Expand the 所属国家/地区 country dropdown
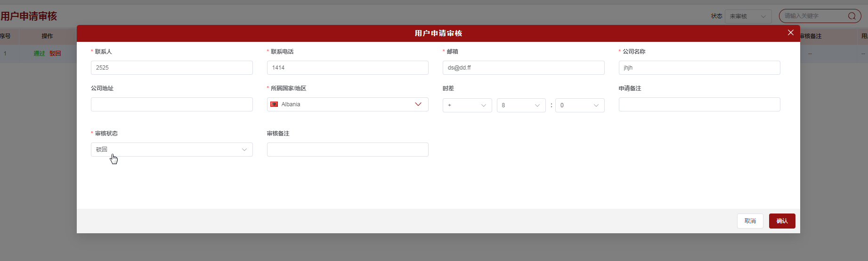This screenshot has height=261, width=868. [418, 104]
